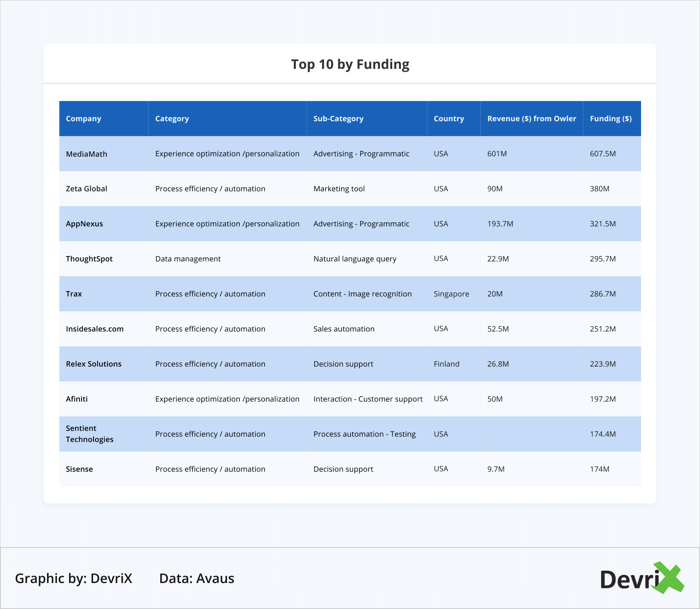Click Relex Solutions' Finland country cell

tap(446, 364)
